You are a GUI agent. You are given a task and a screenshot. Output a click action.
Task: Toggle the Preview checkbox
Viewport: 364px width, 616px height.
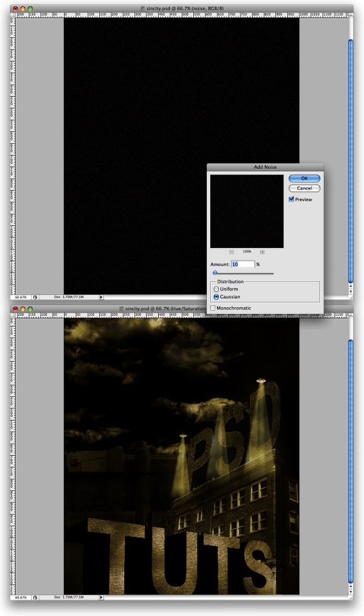pos(291,199)
